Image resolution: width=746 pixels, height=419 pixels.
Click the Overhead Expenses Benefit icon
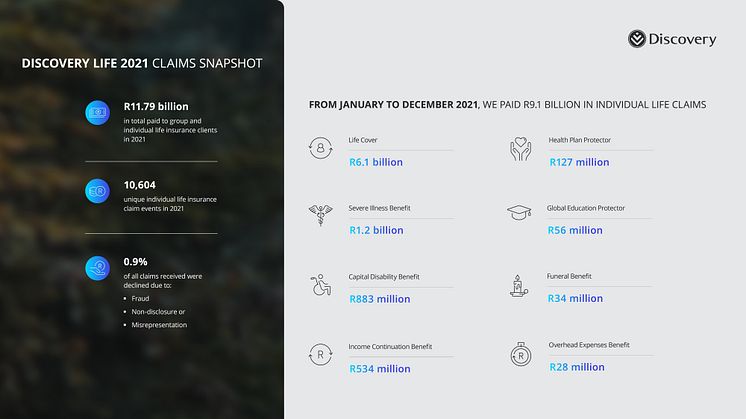tap(518, 356)
